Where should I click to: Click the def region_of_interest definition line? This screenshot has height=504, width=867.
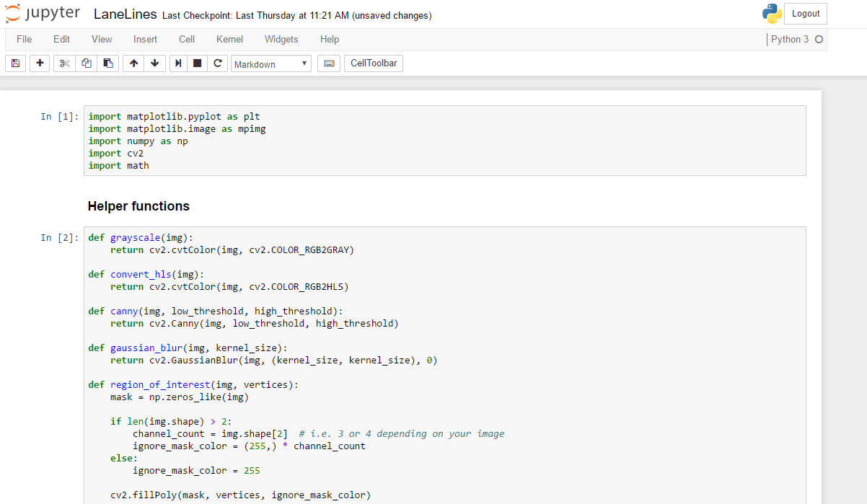tap(193, 384)
